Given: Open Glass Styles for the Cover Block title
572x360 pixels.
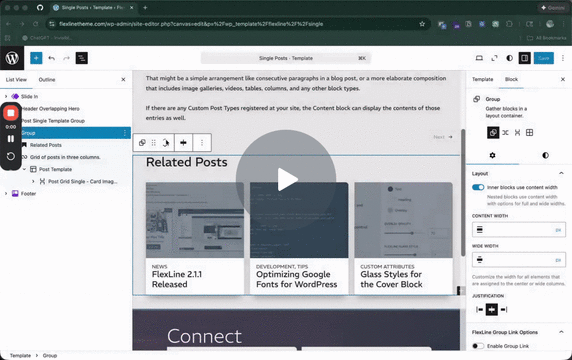Looking at the screenshot, I should click(x=391, y=279).
